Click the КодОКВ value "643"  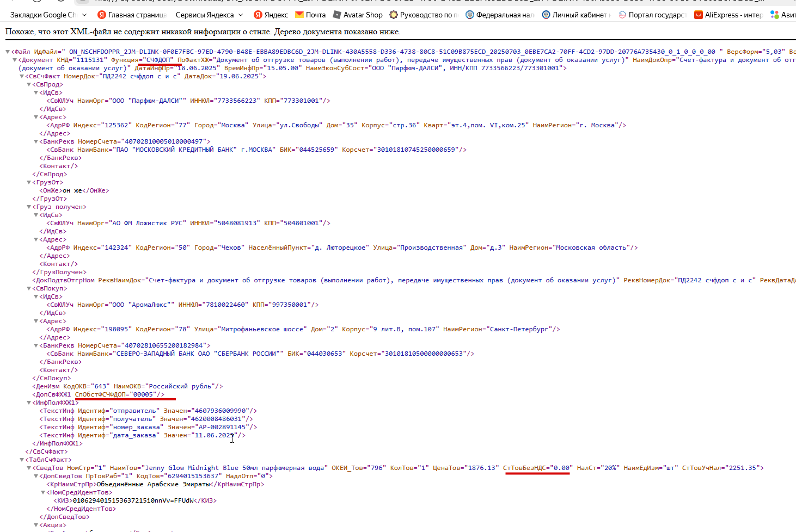pos(100,387)
